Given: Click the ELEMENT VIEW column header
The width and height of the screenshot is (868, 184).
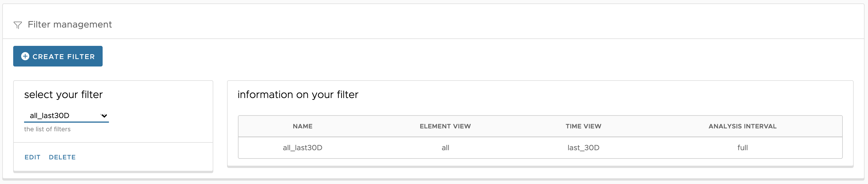Looking at the screenshot, I should pyautogui.click(x=445, y=126).
